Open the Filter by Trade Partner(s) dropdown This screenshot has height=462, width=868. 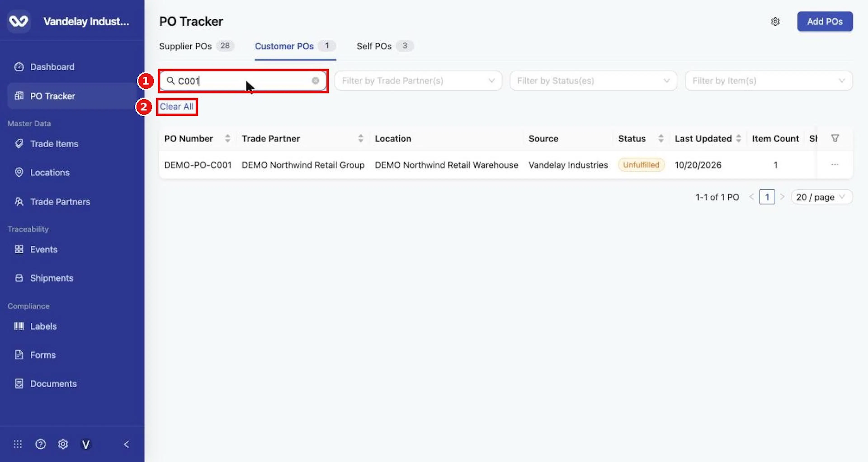tap(418, 80)
